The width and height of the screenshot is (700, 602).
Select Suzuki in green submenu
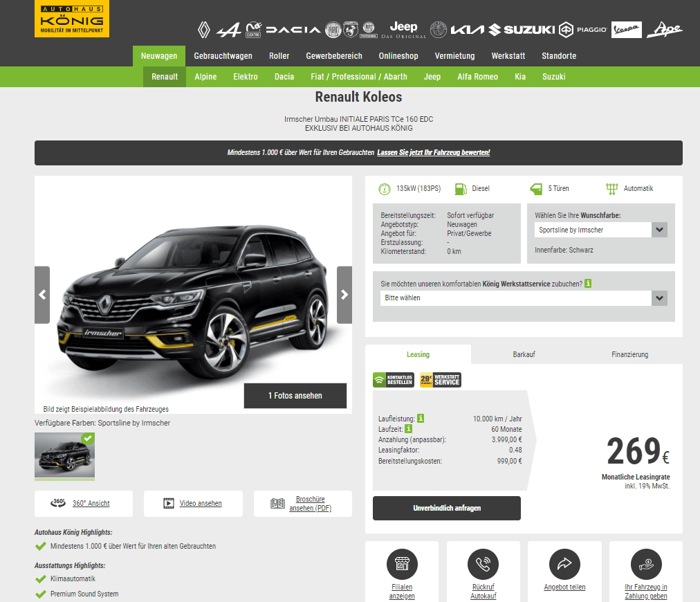click(x=553, y=77)
